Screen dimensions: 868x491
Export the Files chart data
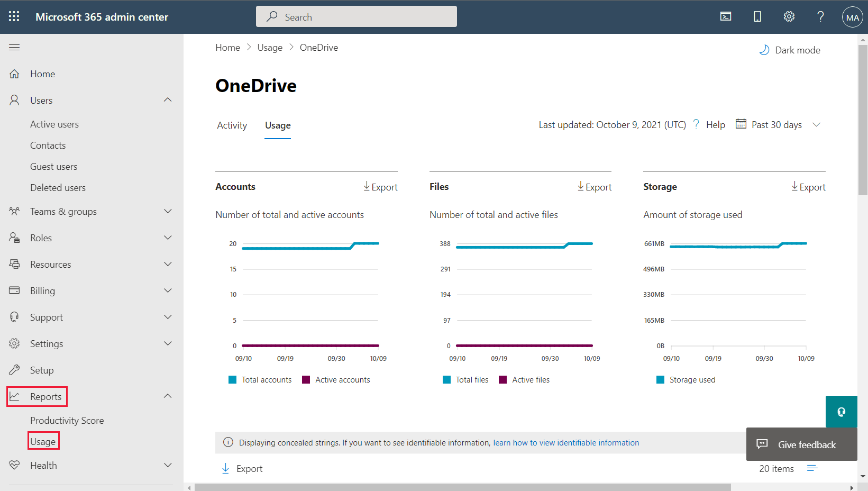click(x=594, y=187)
